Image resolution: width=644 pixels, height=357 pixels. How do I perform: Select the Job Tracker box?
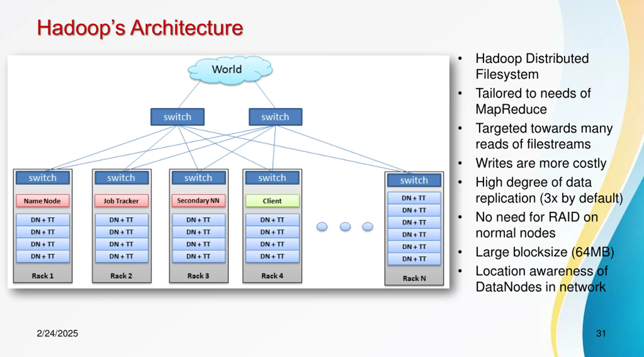pos(122,201)
